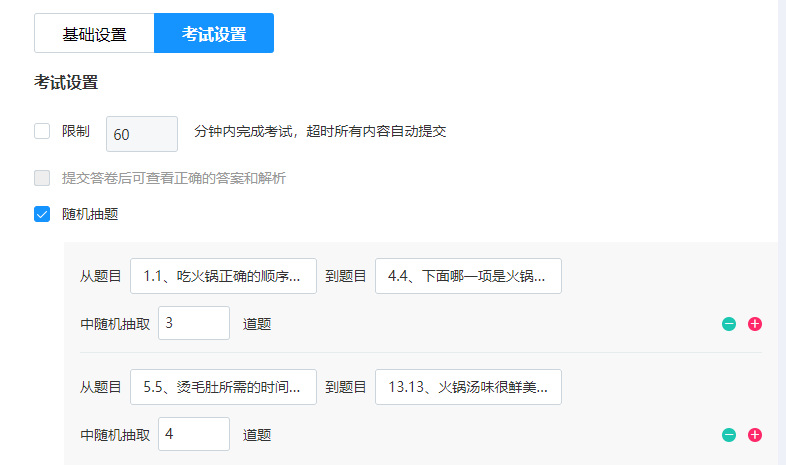The height and width of the screenshot is (465, 786).
Task: Click the 分钟内完成考试，超时所有内容自动提交 text
Action: pyautogui.click(x=320, y=131)
